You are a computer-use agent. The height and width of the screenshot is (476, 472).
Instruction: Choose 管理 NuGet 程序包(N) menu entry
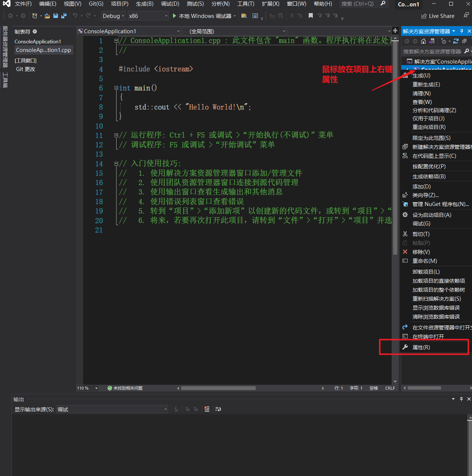441,204
